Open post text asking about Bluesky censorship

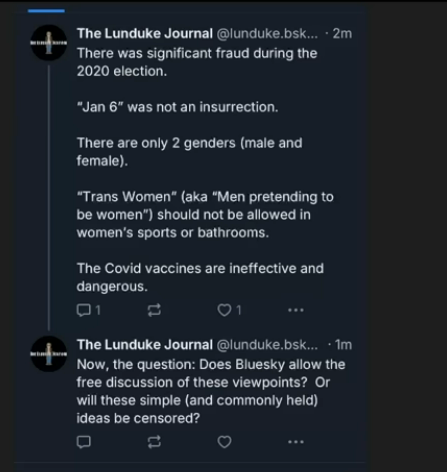[211, 391]
